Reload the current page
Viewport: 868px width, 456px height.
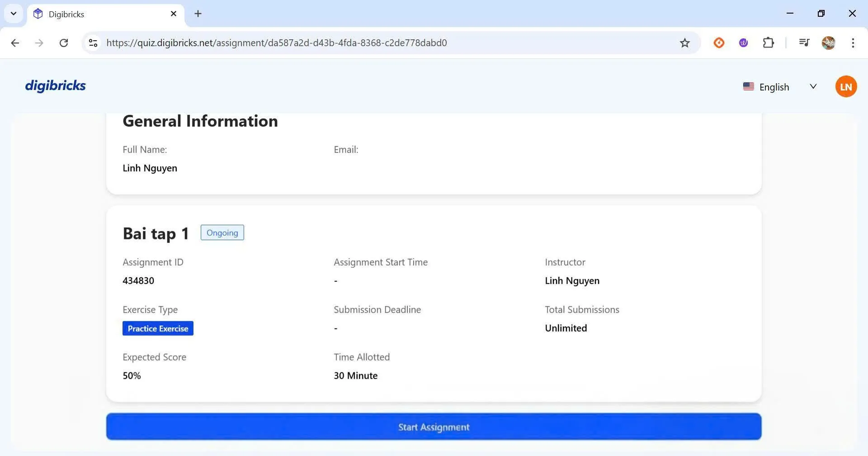tap(64, 43)
